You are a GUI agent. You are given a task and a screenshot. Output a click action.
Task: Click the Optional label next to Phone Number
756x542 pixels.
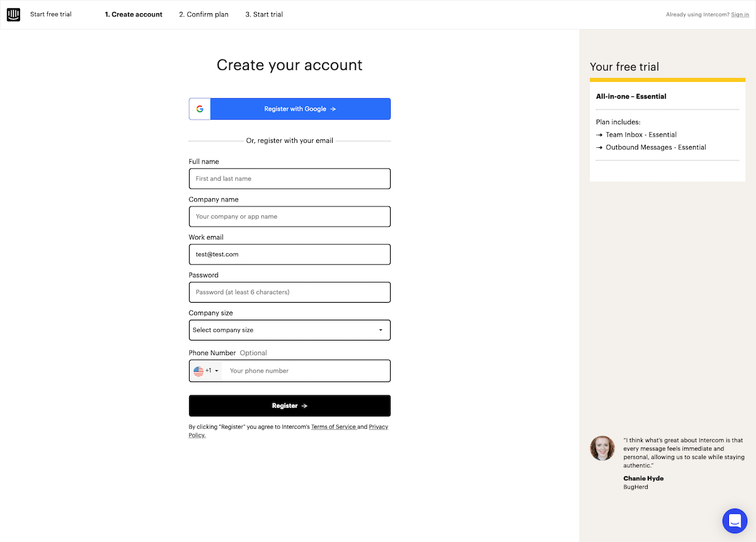[x=253, y=353]
